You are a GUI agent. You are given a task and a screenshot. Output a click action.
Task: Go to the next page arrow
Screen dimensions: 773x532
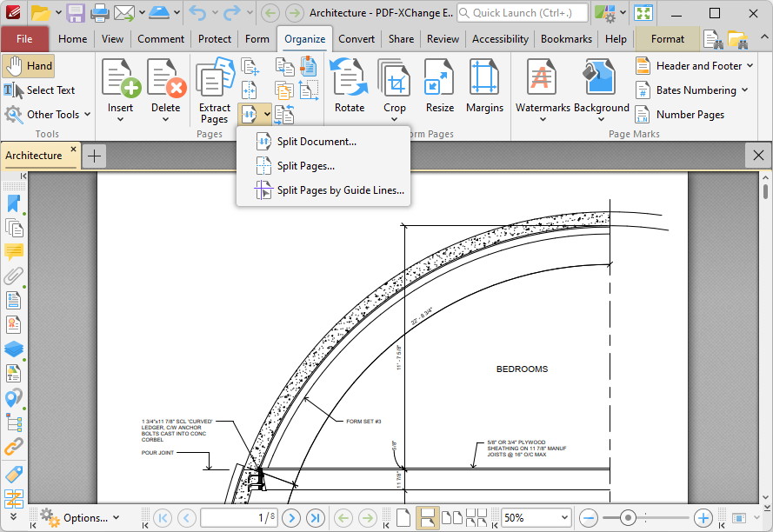pos(292,518)
